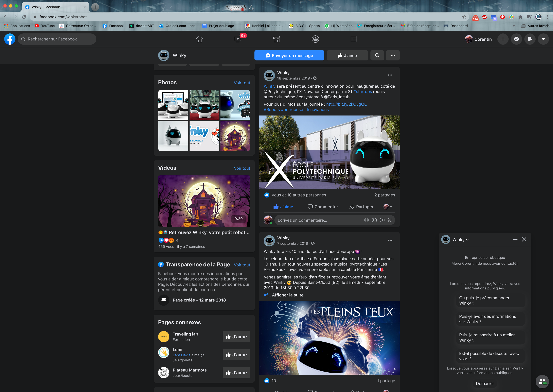
Task: Open the haunted house photo thumbnail
Action: pyautogui.click(x=235, y=136)
